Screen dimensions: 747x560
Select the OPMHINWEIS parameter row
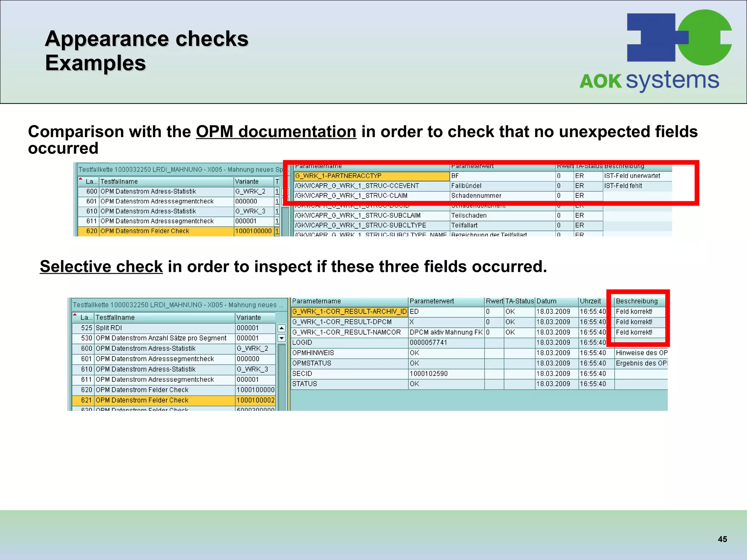click(x=479, y=353)
